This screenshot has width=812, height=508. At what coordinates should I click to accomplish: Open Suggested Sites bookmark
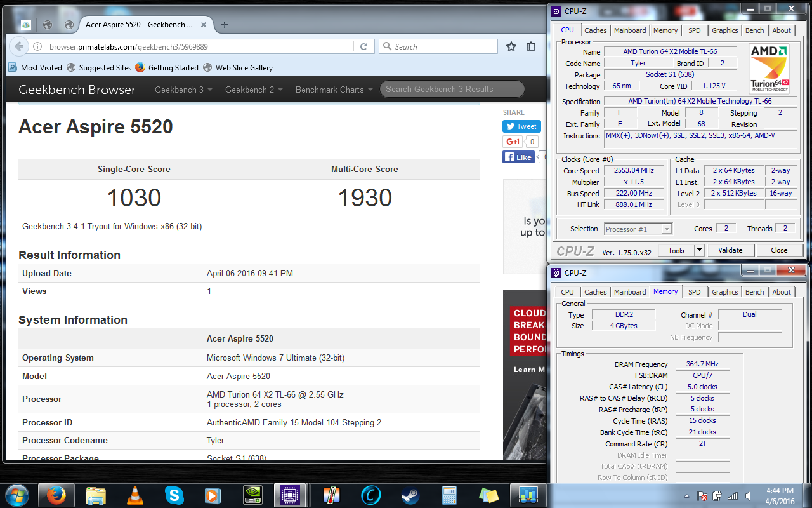(99, 67)
